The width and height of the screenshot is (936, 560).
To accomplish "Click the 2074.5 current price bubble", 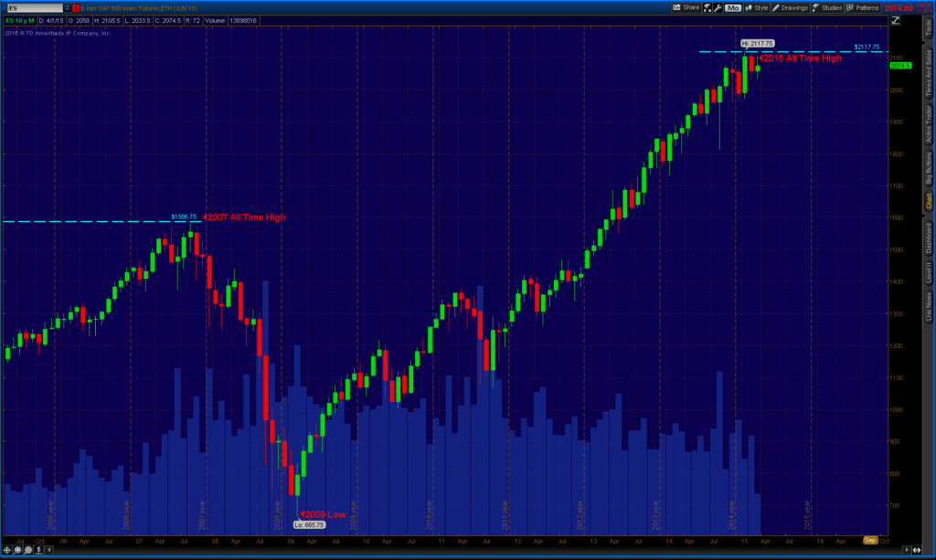I will tap(900, 66).
